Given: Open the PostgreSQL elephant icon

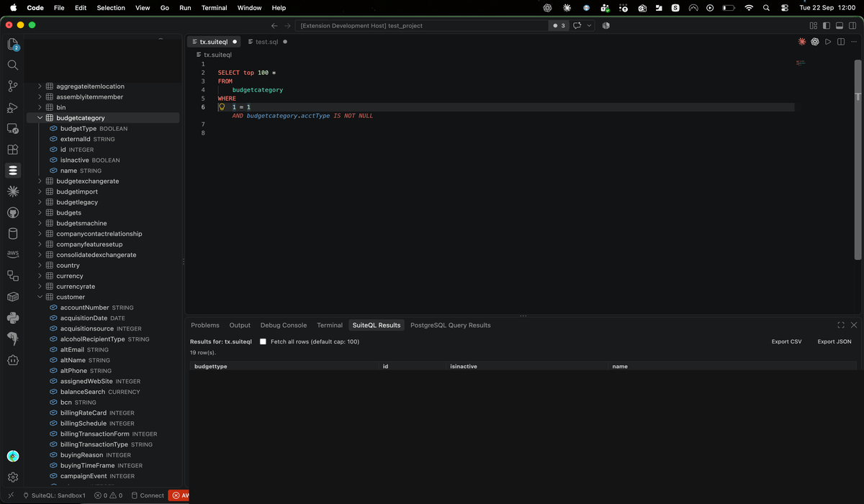Looking at the screenshot, I should click(13, 338).
